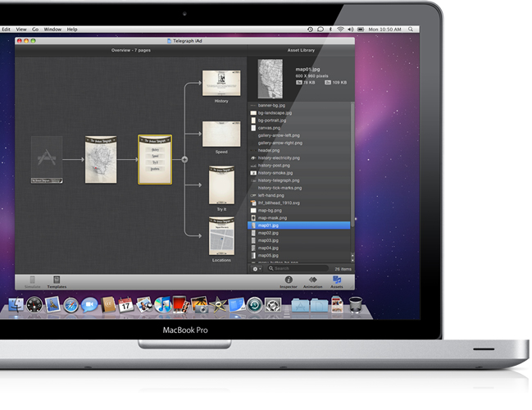Open iCal from the Dock
This screenshot has width=532, height=410.
pyautogui.click(x=126, y=304)
